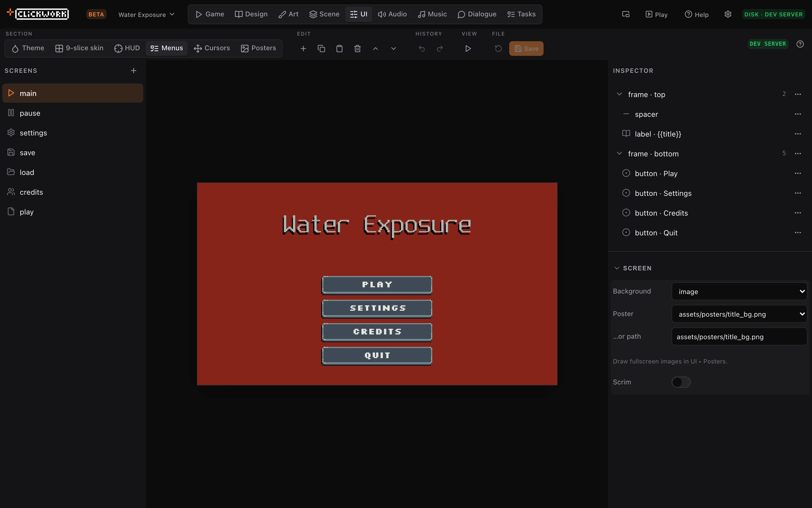Viewport: 812px width, 508px height.
Task: Click the paste clipboard icon
Action: (339, 49)
